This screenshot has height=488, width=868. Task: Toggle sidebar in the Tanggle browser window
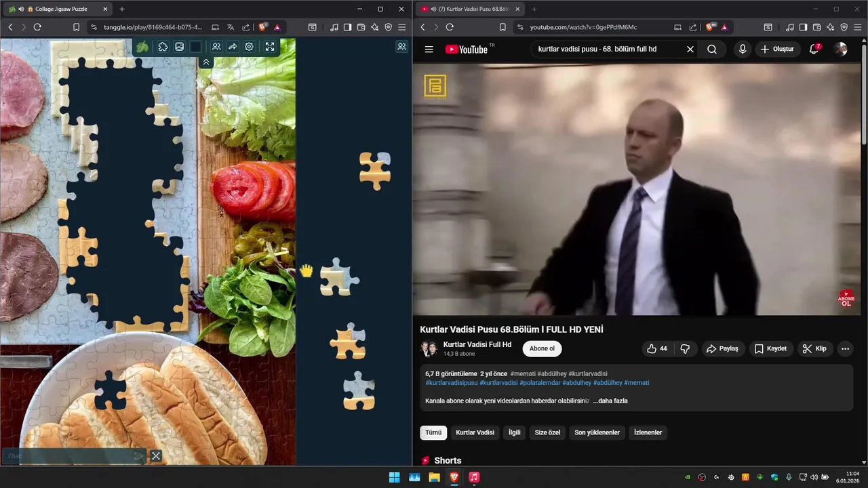click(347, 27)
